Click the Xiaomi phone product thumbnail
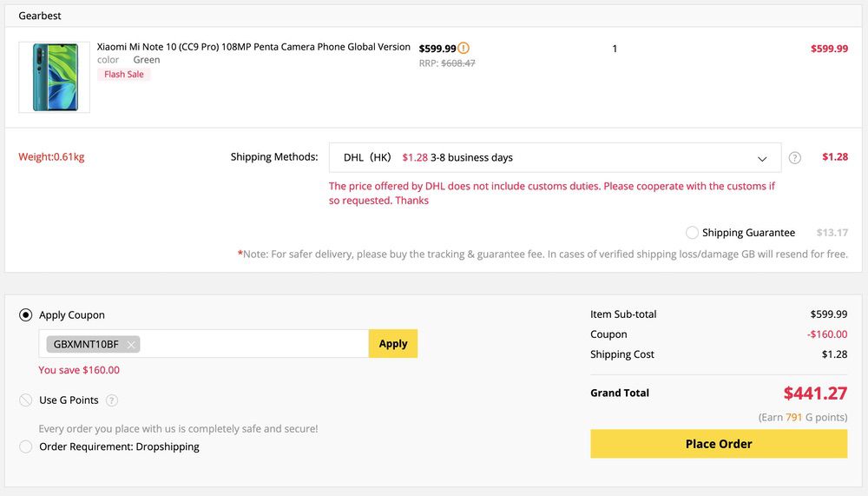This screenshot has height=496, width=868. pos(55,77)
